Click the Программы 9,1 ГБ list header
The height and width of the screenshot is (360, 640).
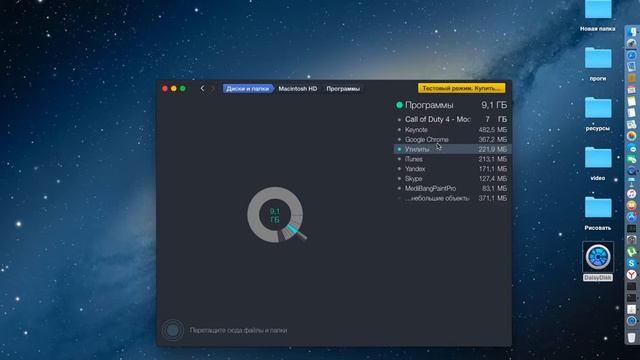(x=452, y=105)
